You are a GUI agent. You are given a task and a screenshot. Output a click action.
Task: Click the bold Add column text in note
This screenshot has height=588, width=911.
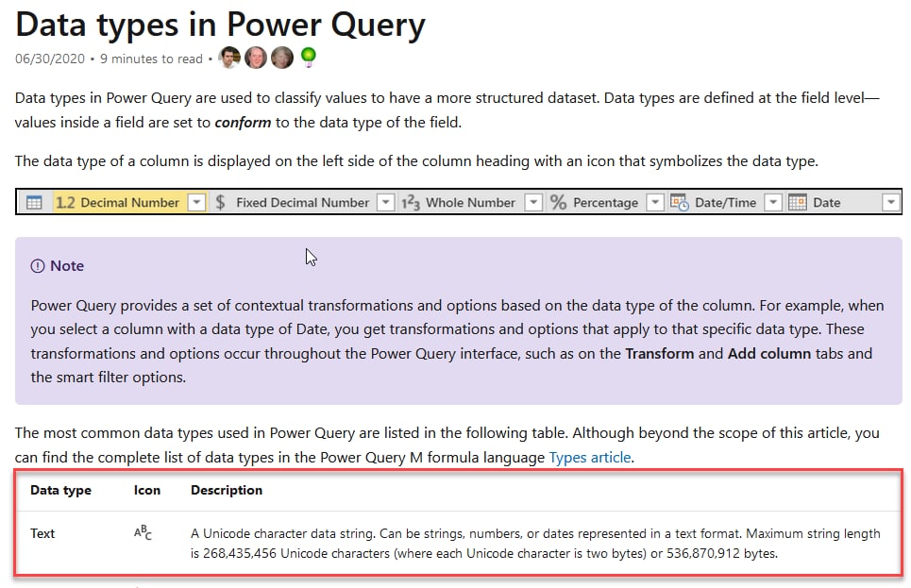click(769, 354)
